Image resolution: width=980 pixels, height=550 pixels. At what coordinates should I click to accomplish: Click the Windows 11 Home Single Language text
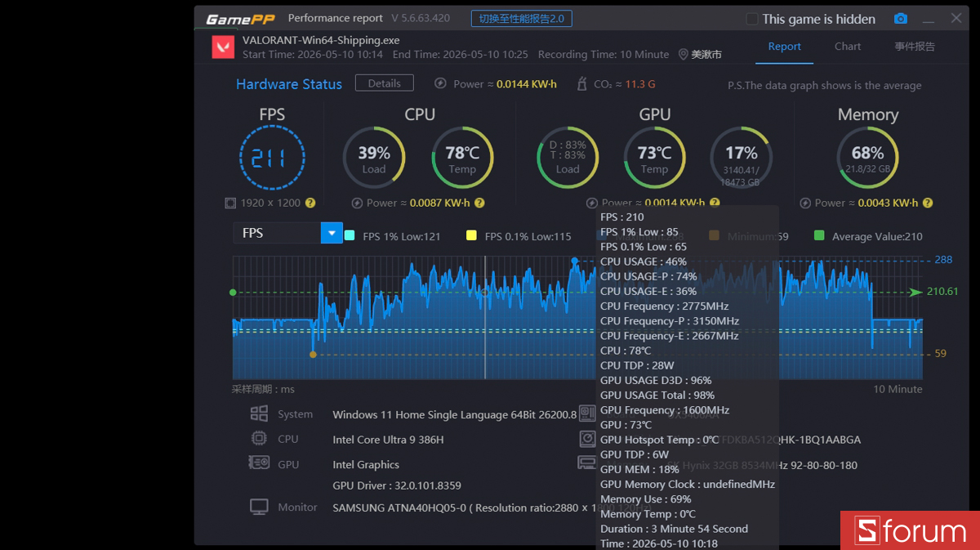click(x=454, y=415)
